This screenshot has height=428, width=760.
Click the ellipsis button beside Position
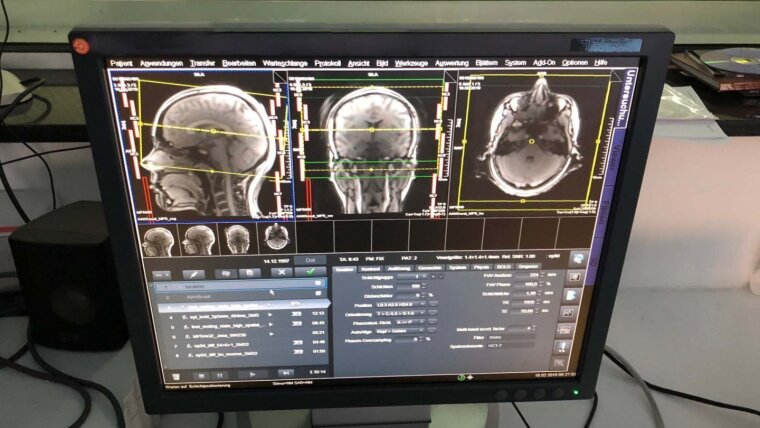point(433,304)
